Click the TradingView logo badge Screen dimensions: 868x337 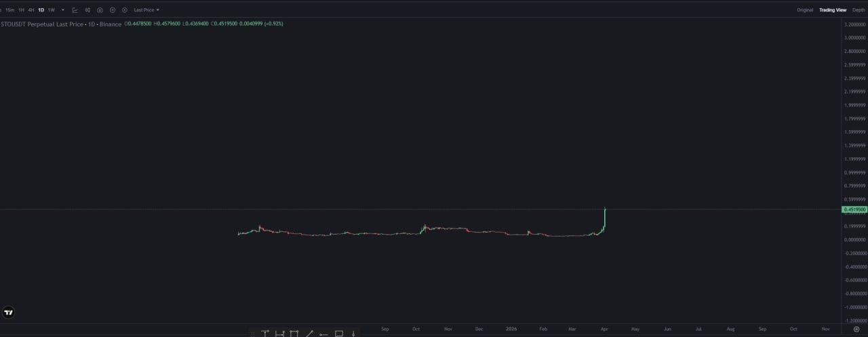click(x=9, y=313)
